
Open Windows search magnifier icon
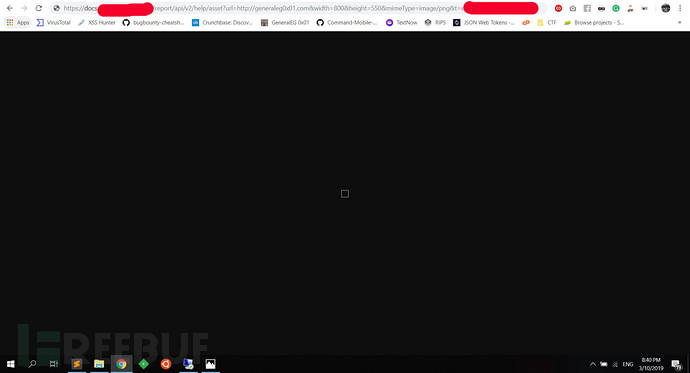tap(32, 364)
